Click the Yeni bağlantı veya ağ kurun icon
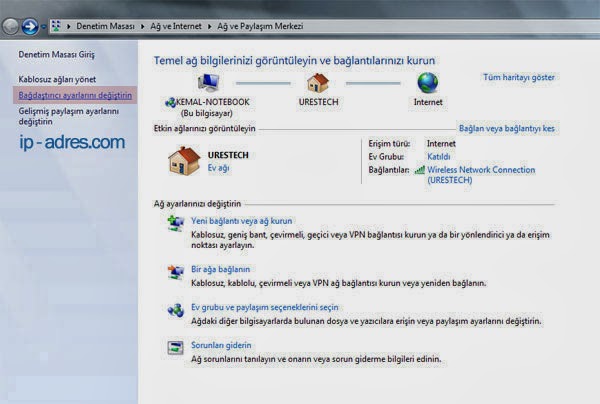600x404 pixels. pyautogui.click(x=176, y=223)
